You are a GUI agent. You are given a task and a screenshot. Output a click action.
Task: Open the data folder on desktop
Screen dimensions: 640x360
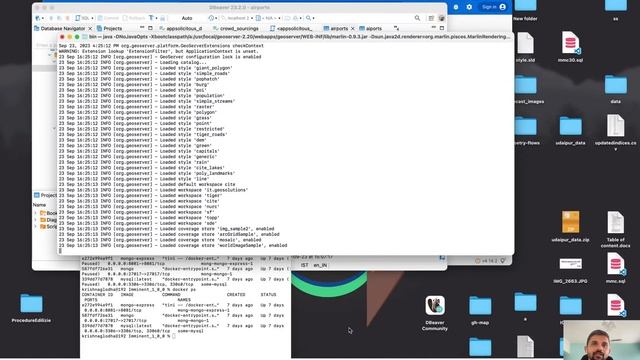click(x=616, y=89)
